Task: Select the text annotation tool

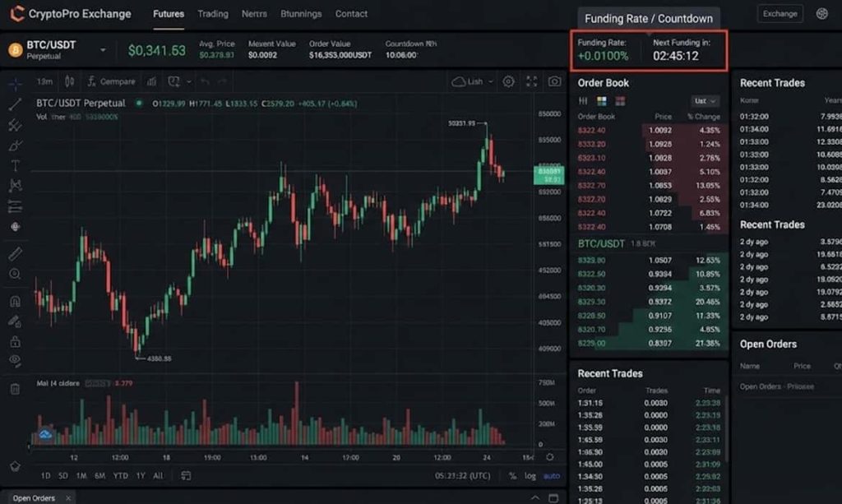Action: coord(15,164)
